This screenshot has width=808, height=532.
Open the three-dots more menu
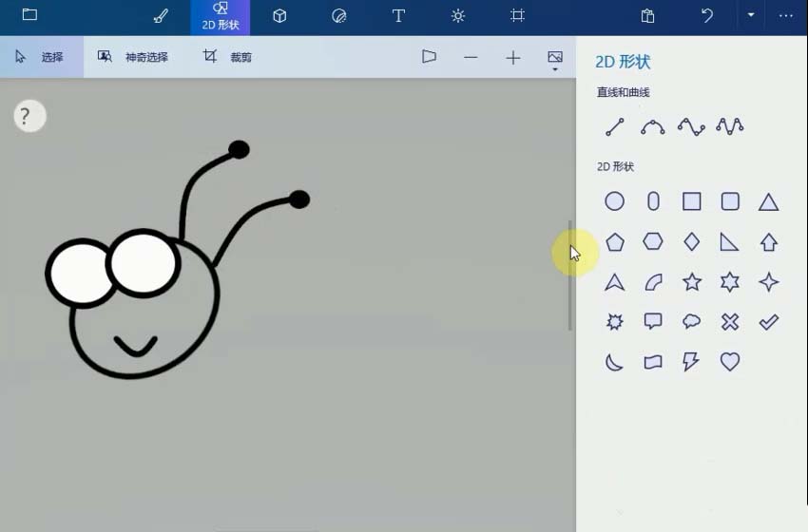click(786, 15)
